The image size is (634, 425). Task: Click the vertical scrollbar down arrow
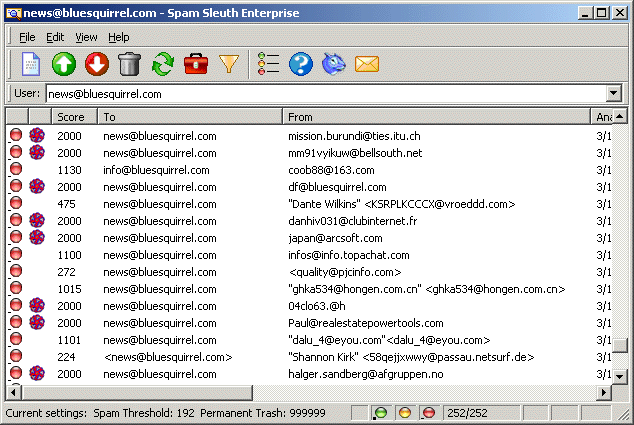[x=622, y=374]
